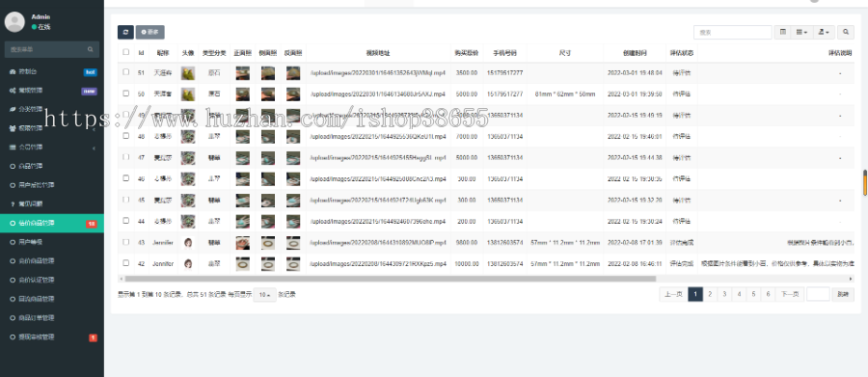Focus the table search input field
Image resolution: width=868 pixels, height=377 pixels.
pos(732,32)
